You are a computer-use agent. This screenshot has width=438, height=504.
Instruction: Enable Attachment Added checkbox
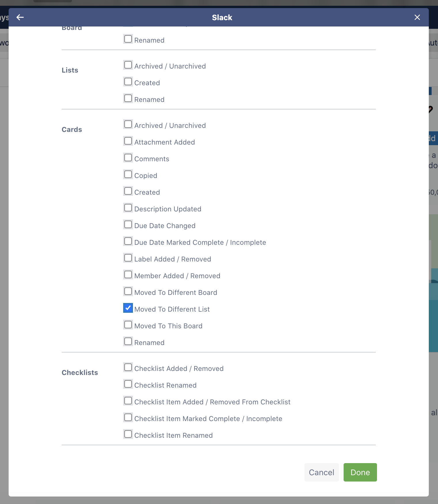click(x=128, y=141)
